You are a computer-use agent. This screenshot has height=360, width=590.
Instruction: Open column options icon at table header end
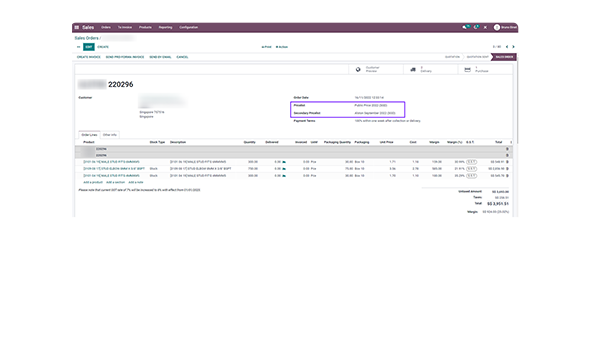[x=511, y=142]
